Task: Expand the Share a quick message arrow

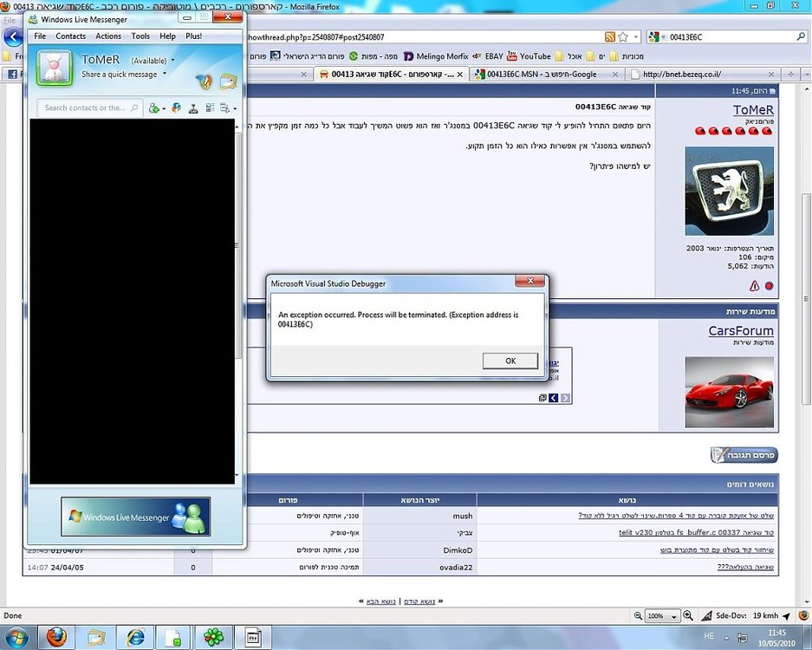Action: point(165,74)
